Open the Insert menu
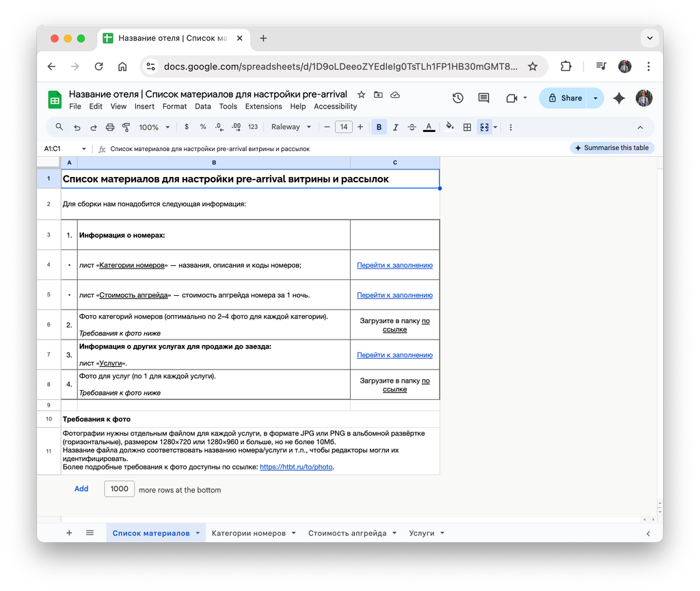The height and width of the screenshot is (591, 700). click(144, 107)
